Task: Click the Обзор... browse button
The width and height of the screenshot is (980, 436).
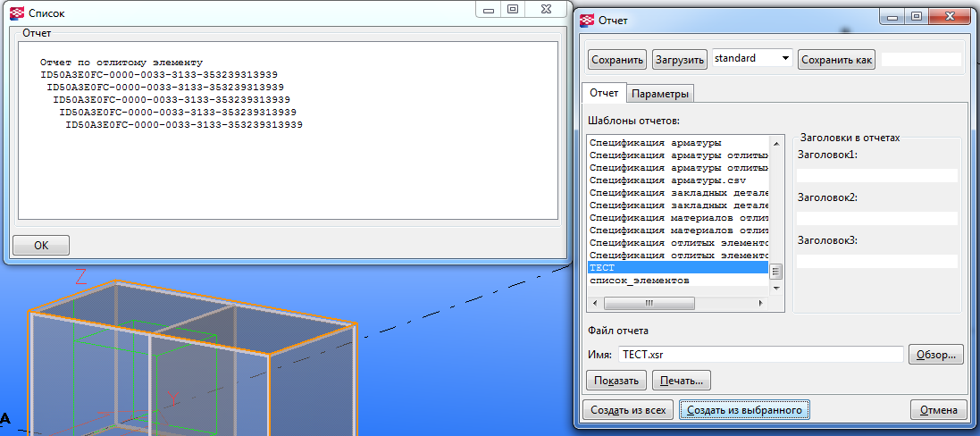Action: click(x=935, y=355)
